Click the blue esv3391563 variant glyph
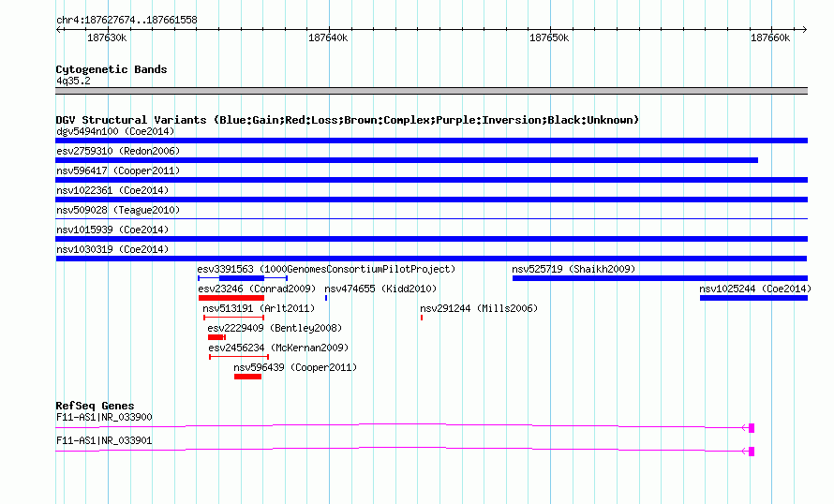The height and width of the screenshot is (504, 834). pyautogui.click(x=243, y=278)
